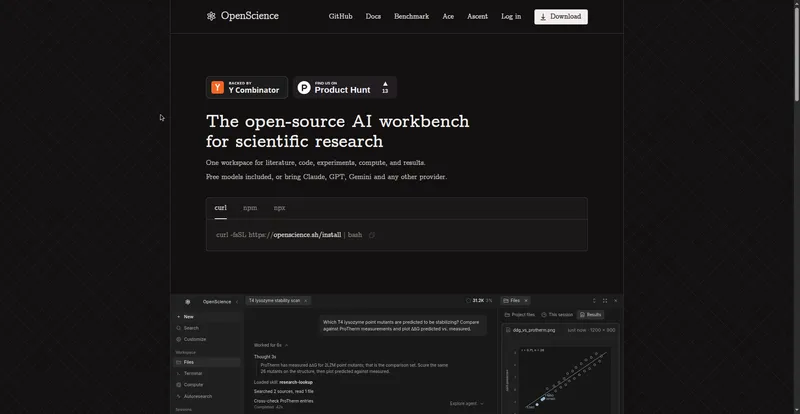Open Files in the Workspace sidebar

pos(207,362)
